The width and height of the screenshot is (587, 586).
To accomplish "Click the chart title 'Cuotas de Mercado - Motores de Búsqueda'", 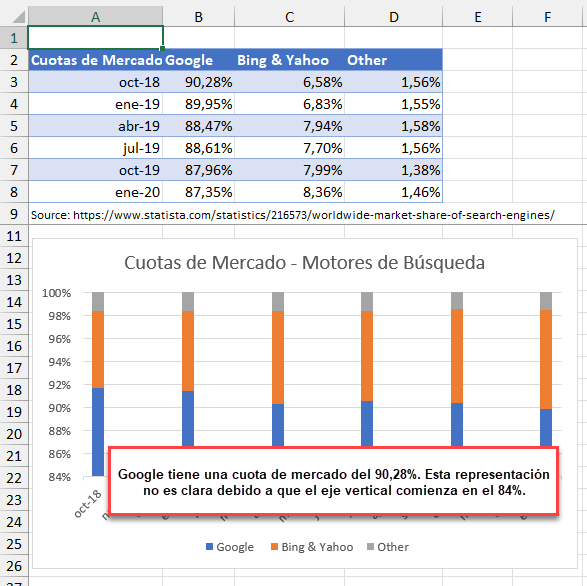I will (304, 262).
